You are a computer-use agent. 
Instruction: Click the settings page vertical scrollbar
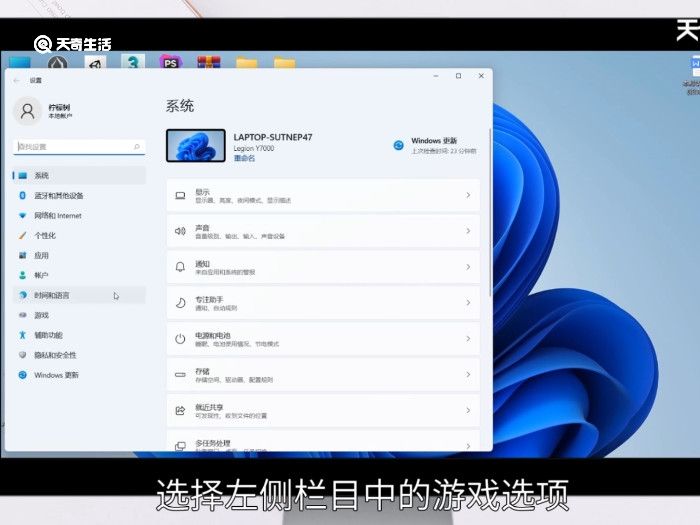(490, 212)
